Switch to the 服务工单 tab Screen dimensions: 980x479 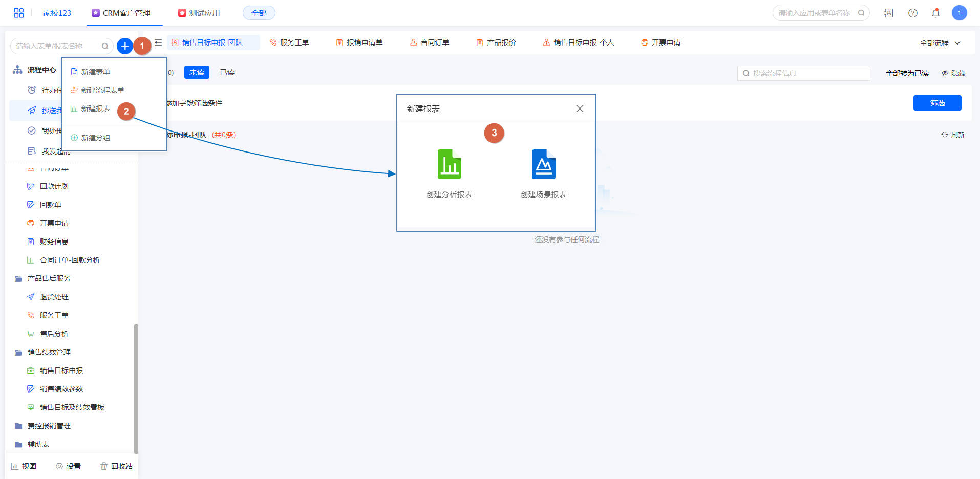tap(289, 42)
